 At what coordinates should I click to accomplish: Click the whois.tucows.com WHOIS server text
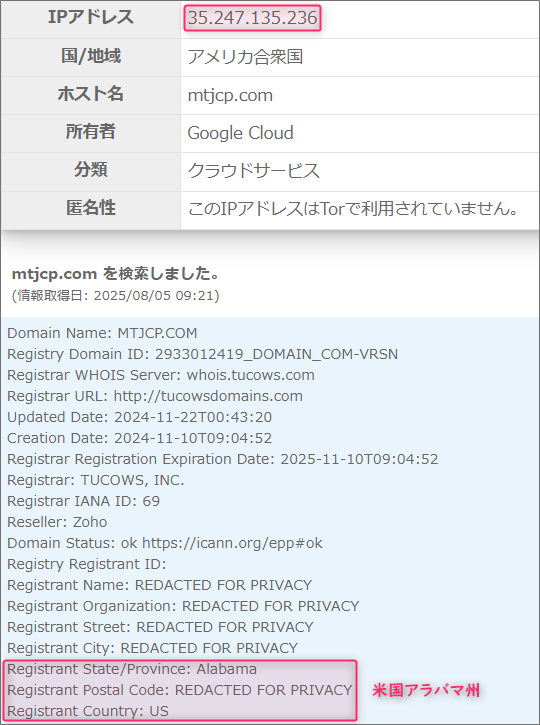(250, 375)
